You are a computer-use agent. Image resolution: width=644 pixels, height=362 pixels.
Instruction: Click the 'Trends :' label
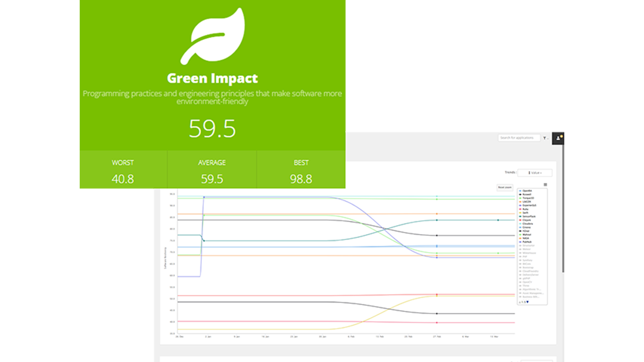(x=510, y=172)
